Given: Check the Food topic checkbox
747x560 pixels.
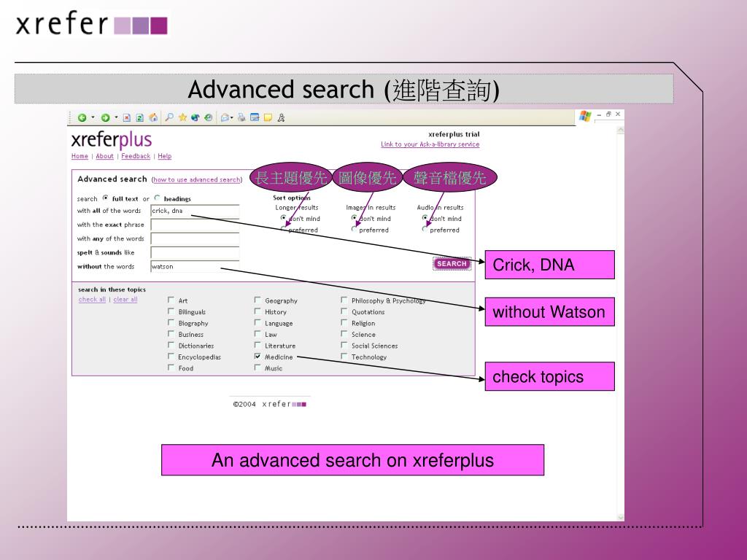Looking at the screenshot, I should click(171, 367).
